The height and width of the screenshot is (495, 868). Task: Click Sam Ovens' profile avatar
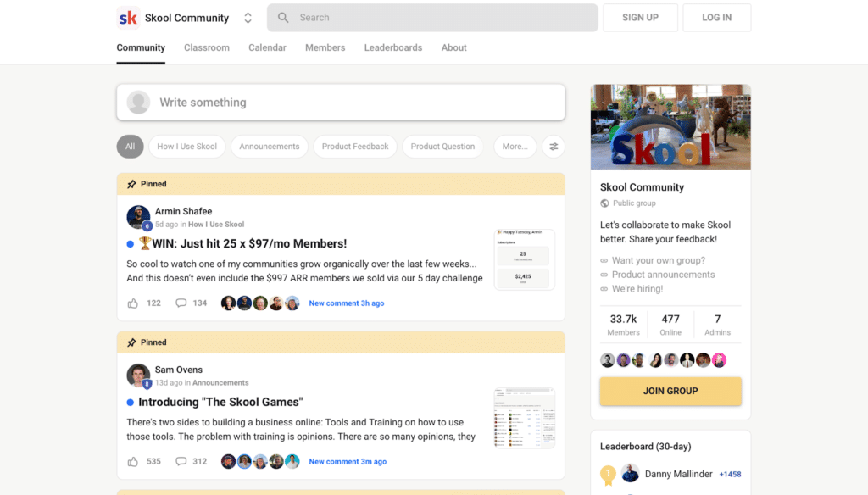pos(138,375)
